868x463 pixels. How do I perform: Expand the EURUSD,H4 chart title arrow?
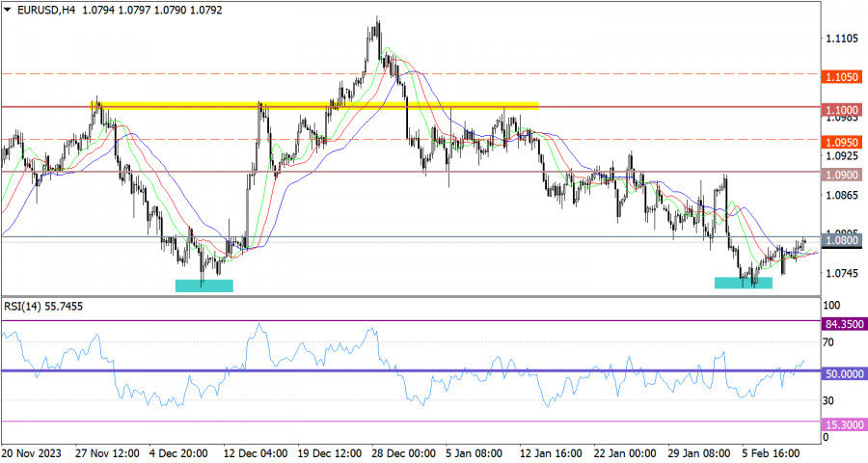click(x=7, y=10)
